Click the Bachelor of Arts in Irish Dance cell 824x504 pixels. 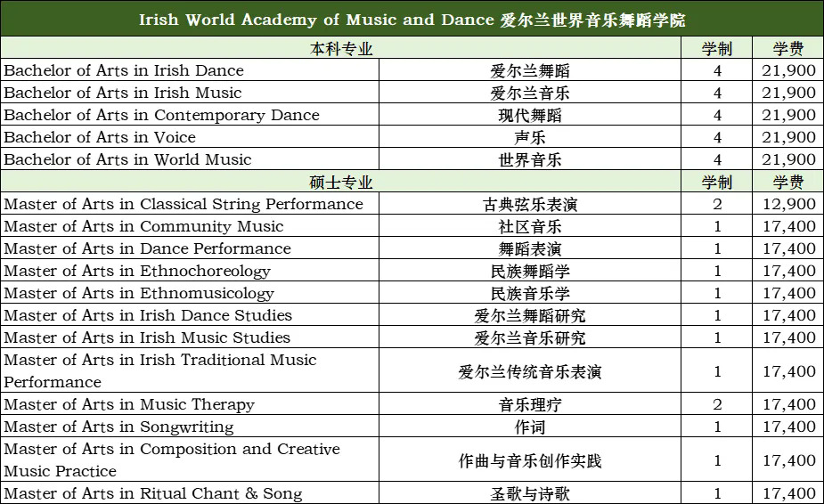[x=124, y=70]
